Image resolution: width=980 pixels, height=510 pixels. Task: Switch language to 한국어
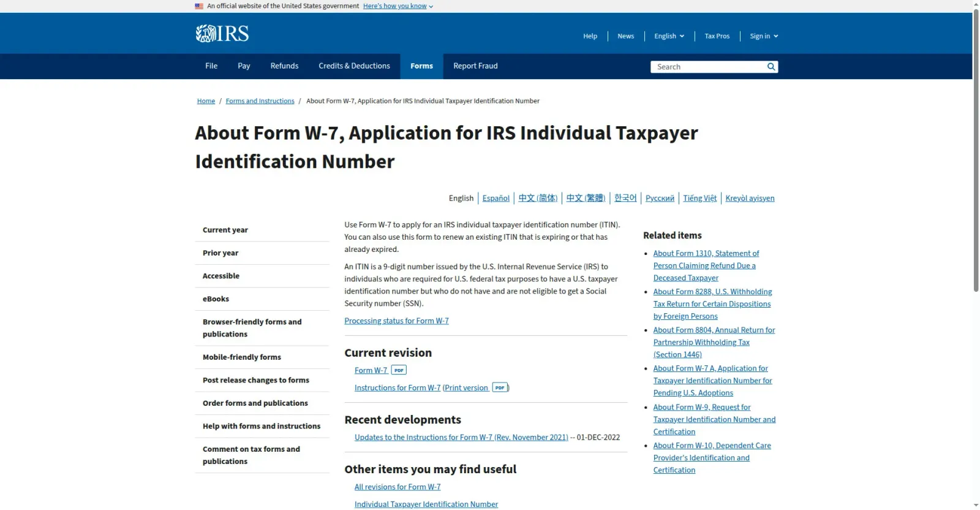[x=625, y=198]
